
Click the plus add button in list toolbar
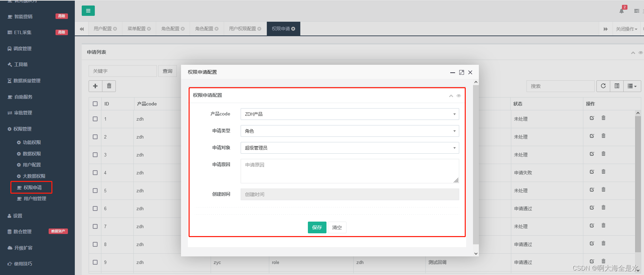(x=95, y=86)
